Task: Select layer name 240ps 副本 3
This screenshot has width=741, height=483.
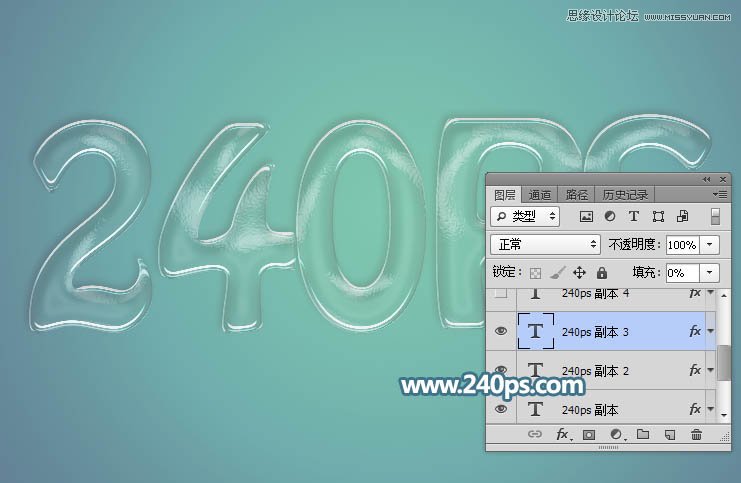Action: (x=595, y=332)
